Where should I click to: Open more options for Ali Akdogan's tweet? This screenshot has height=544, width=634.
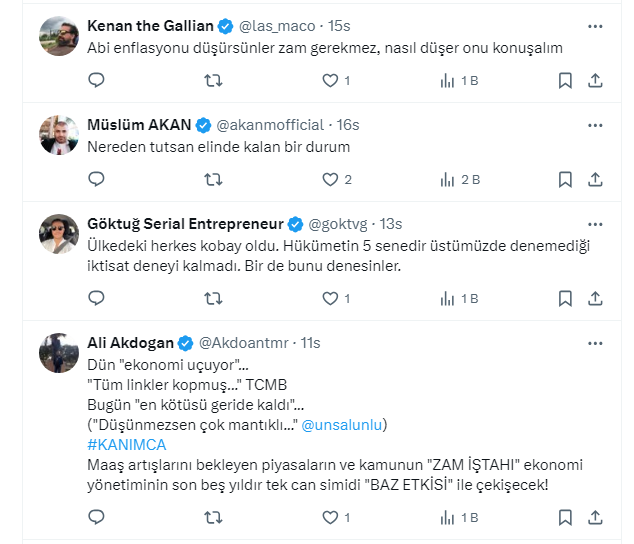tap(595, 343)
